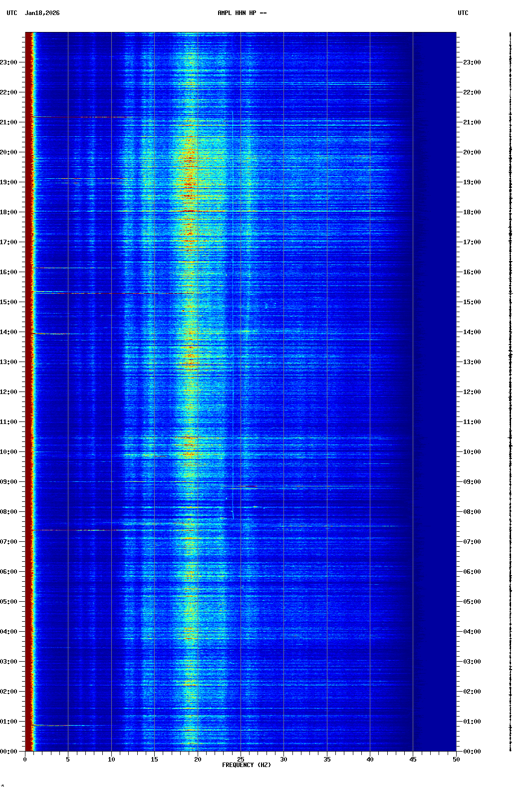This screenshot has width=532, height=791.
Task: Click the UTC label in top-right corner
Action: (463, 13)
